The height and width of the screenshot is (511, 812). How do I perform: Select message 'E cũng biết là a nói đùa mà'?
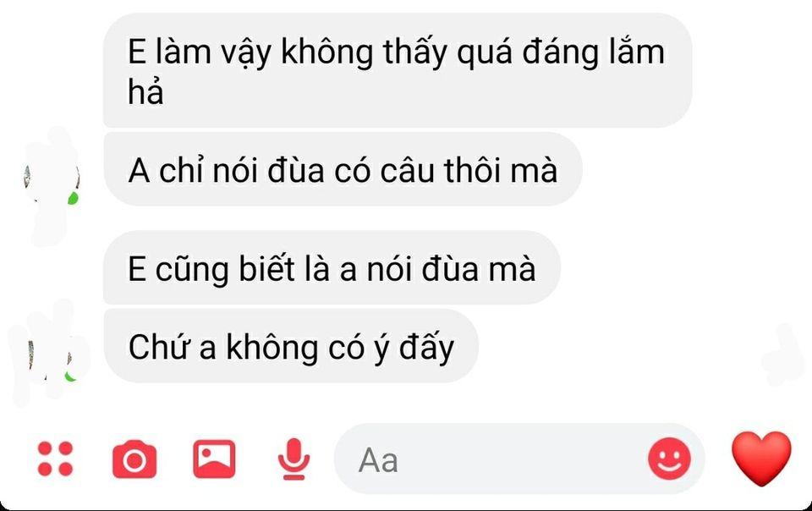point(332,267)
